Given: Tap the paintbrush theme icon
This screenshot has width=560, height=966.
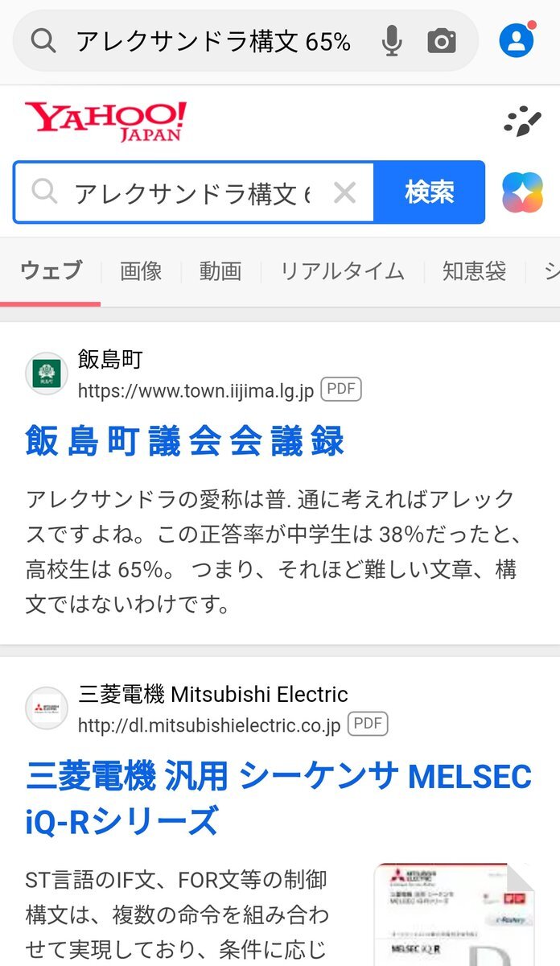Looking at the screenshot, I should [x=522, y=121].
